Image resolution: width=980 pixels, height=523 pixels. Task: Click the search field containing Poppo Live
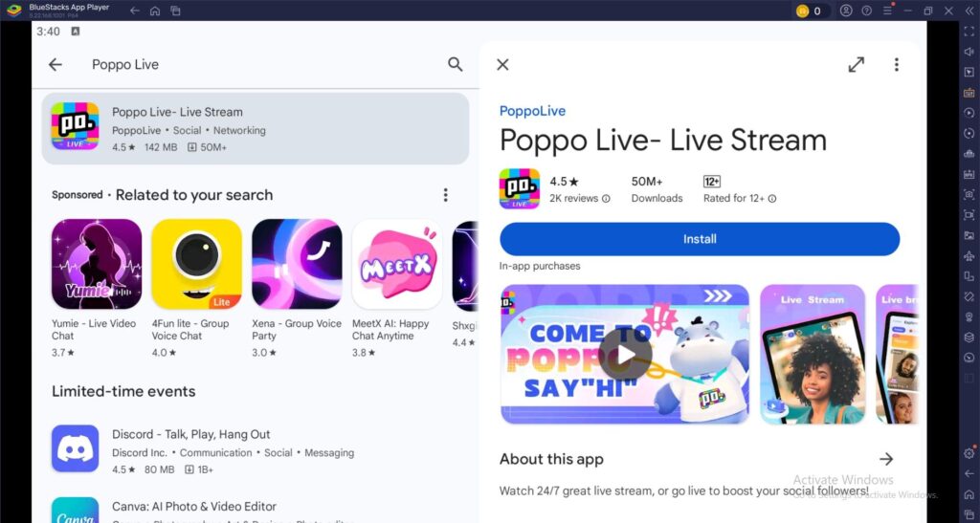coord(262,64)
